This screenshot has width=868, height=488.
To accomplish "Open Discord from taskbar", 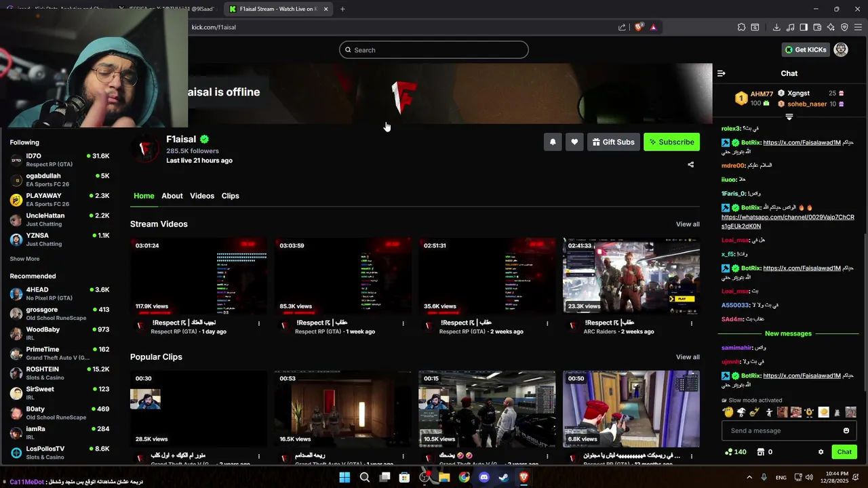I will [484, 477].
